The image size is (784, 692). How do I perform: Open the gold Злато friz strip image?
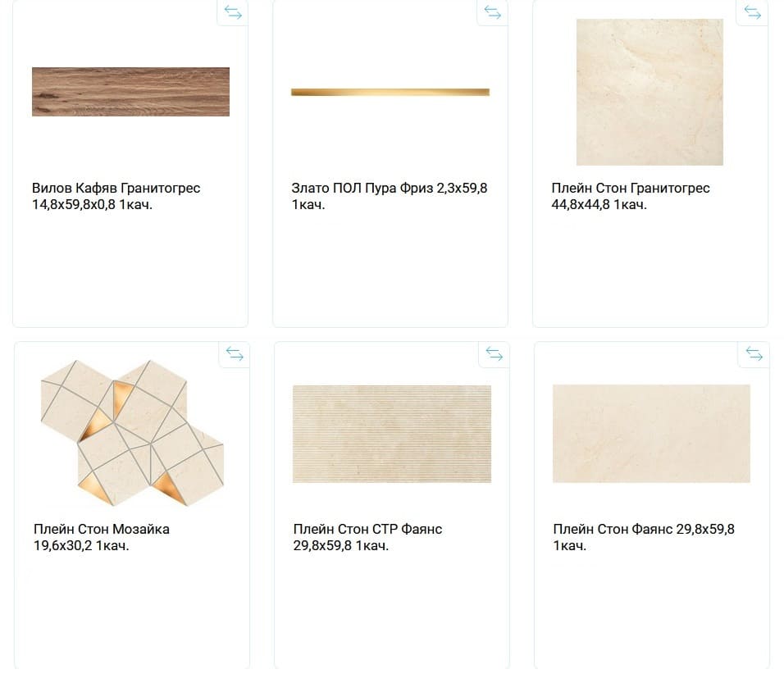390,92
